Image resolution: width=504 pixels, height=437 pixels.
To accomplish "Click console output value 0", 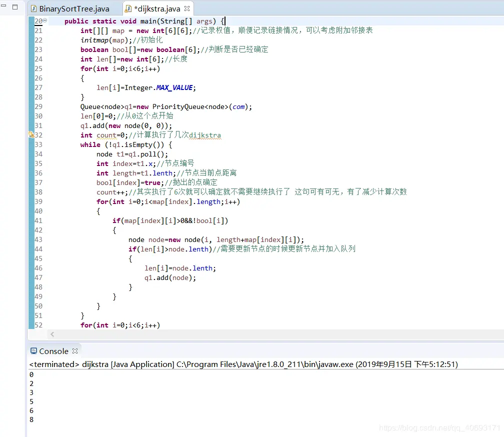I will (x=31, y=374).
